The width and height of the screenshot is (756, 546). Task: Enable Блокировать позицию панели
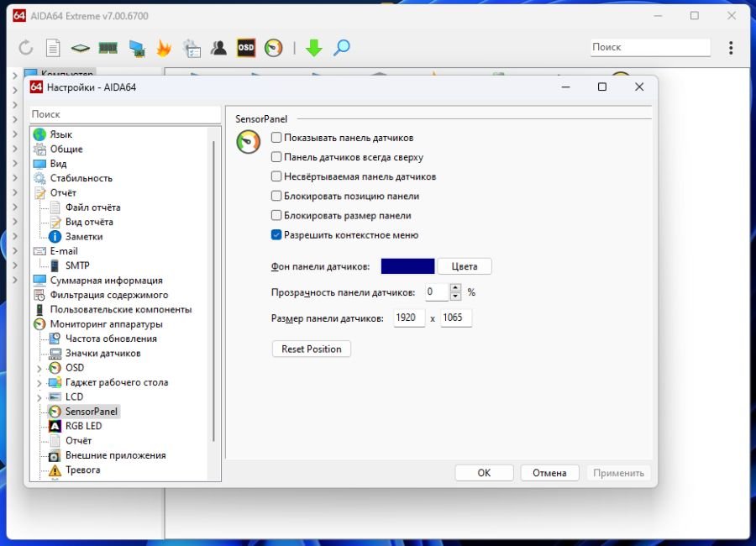click(x=276, y=196)
